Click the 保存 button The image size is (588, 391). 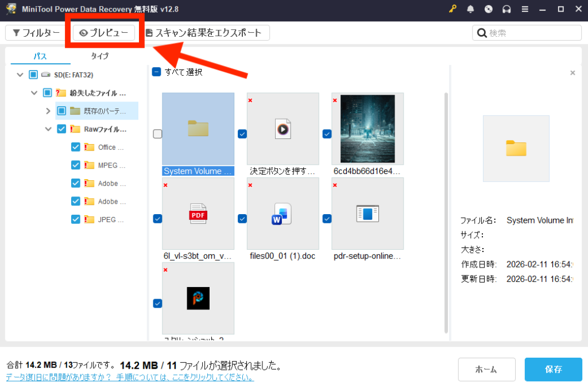(x=553, y=369)
